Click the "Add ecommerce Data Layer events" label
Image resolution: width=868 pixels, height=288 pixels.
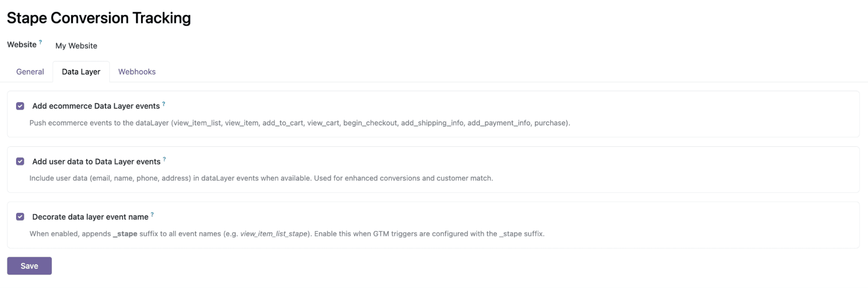pos(96,106)
